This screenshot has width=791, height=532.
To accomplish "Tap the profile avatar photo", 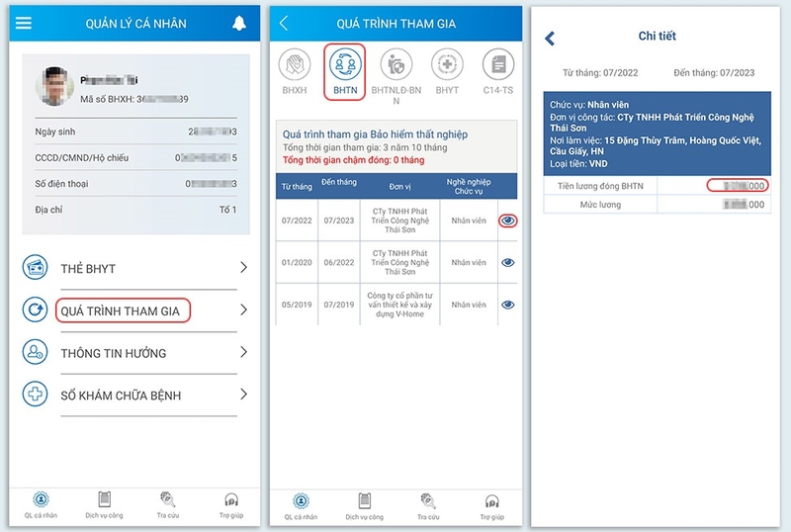I will (x=54, y=86).
